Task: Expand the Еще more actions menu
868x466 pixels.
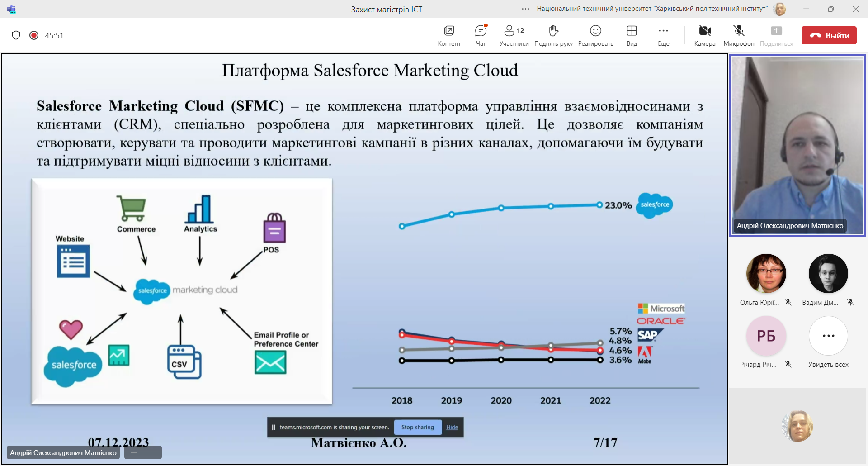Action: 663,35
